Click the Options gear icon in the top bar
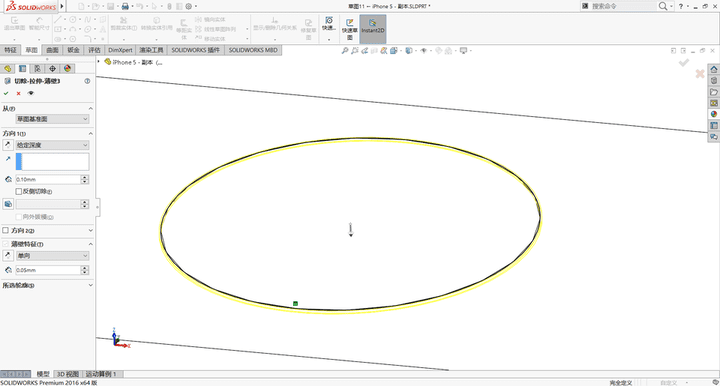The image size is (720, 386). [188, 6]
